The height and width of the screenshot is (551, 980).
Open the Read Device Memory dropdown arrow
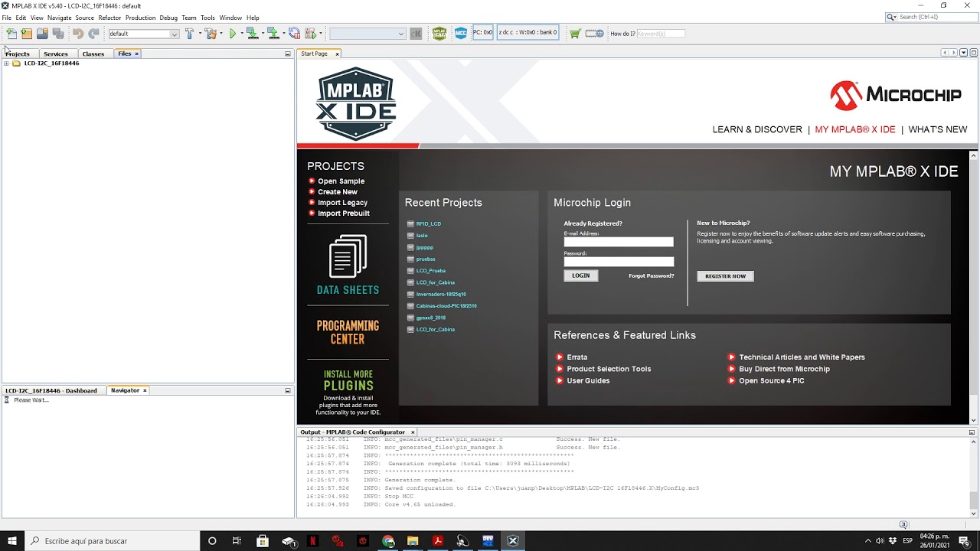click(x=283, y=34)
